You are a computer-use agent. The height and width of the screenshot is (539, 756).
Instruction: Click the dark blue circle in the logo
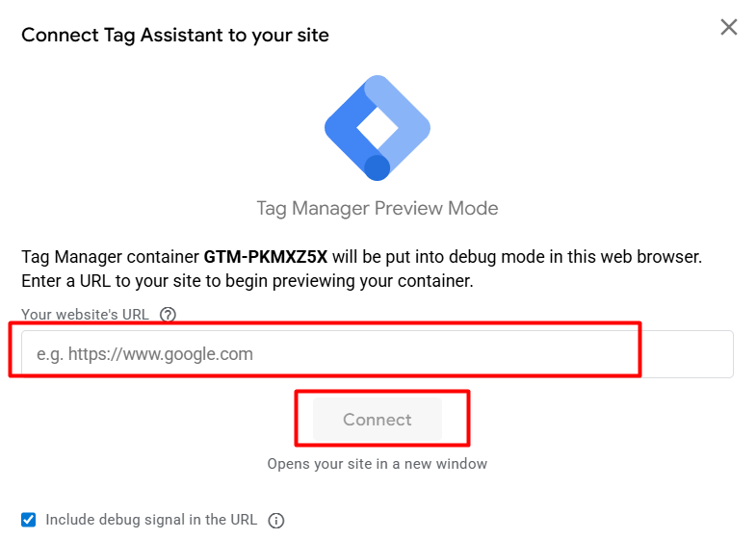tap(378, 167)
